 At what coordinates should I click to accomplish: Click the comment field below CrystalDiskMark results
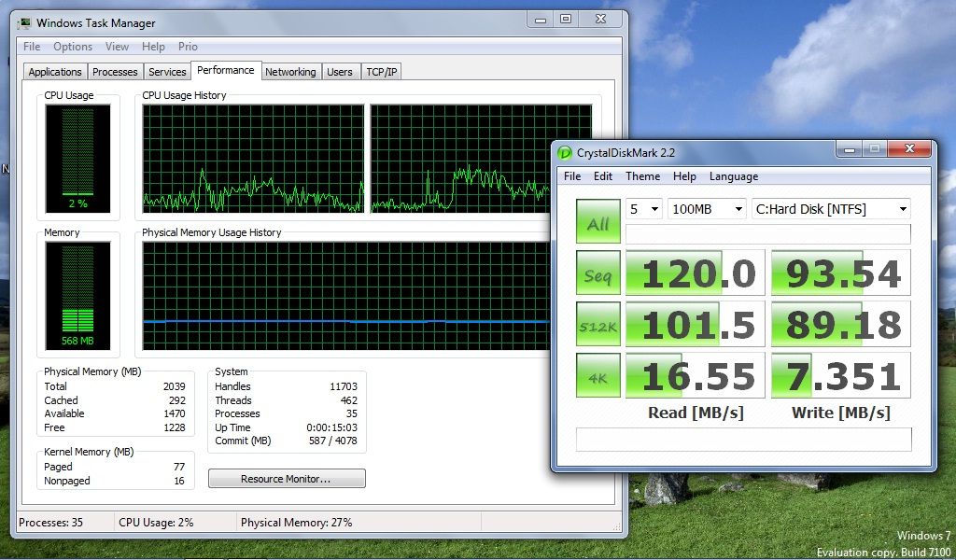click(744, 440)
